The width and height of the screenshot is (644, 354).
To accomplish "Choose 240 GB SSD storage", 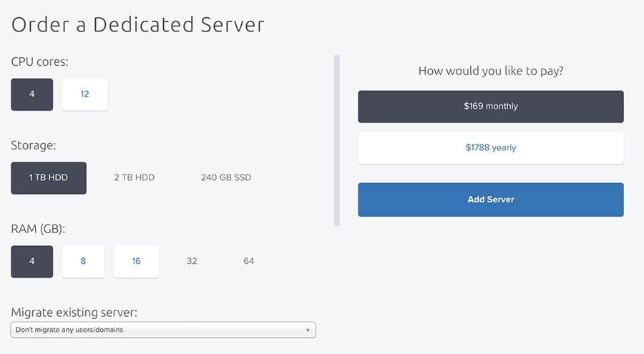I will tap(226, 178).
